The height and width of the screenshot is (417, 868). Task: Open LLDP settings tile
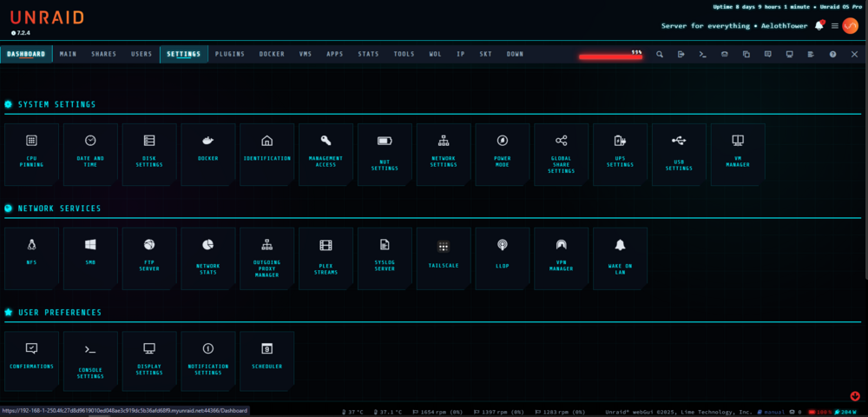(x=502, y=259)
